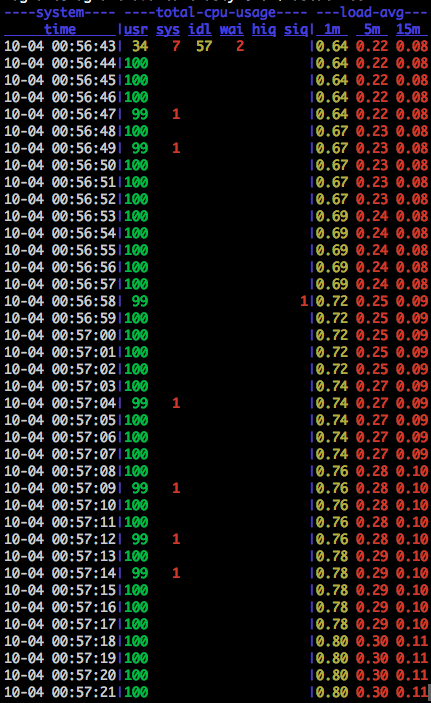Click 1m load 0.74 in 00:57:03 row

coord(332,386)
